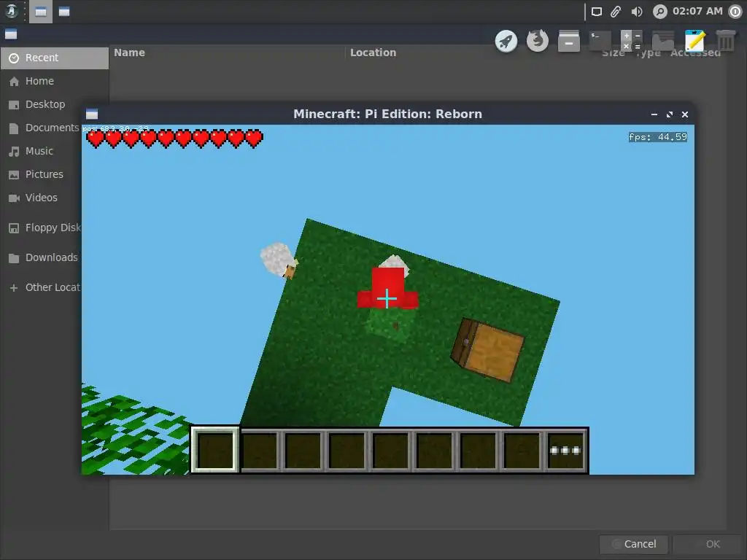Go to Home in file dialog sidebar
Image resolution: width=747 pixels, height=560 pixels.
55,81
